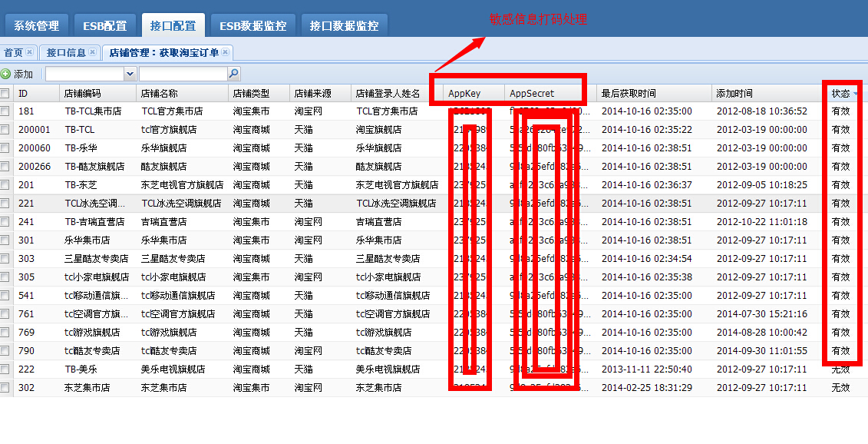Click last fetch time 2014-02-25 18:31:29
Viewport: 868px width, 444px height.
point(646,387)
